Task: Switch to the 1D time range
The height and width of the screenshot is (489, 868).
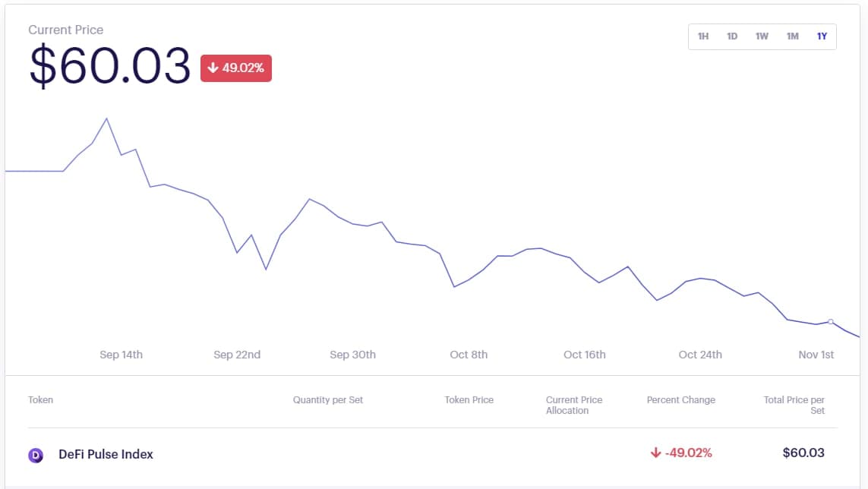Action: click(732, 36)
